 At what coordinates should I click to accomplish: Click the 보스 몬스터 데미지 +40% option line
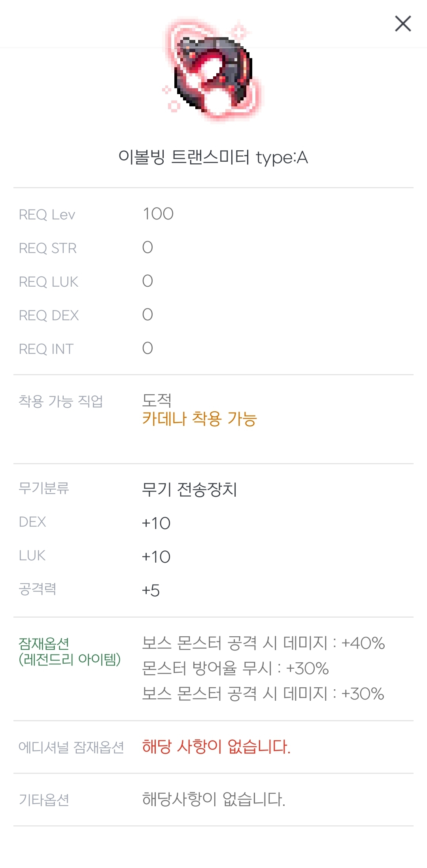pyautogui.click(x=263, y=643)
